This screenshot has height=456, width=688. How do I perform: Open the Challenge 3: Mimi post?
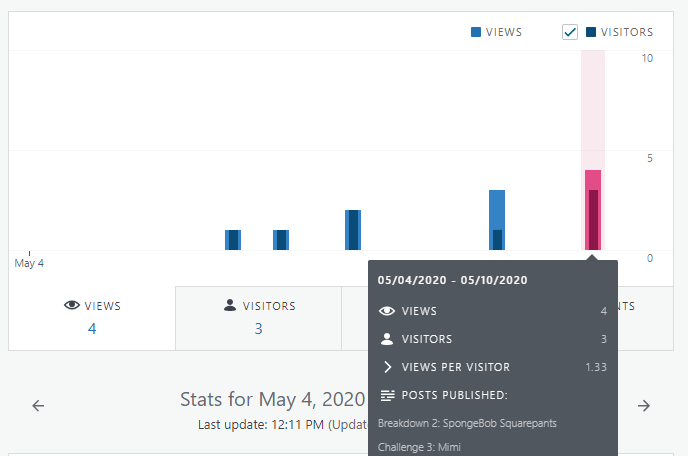(419, 447)
